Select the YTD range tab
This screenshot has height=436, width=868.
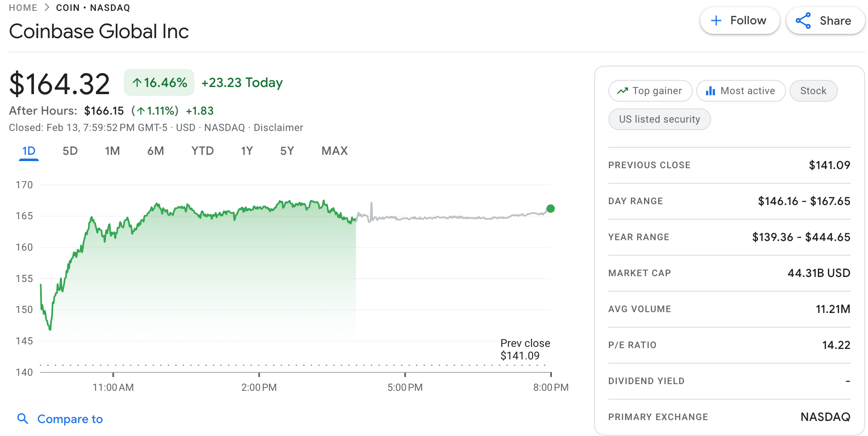(x=202, y=151)
